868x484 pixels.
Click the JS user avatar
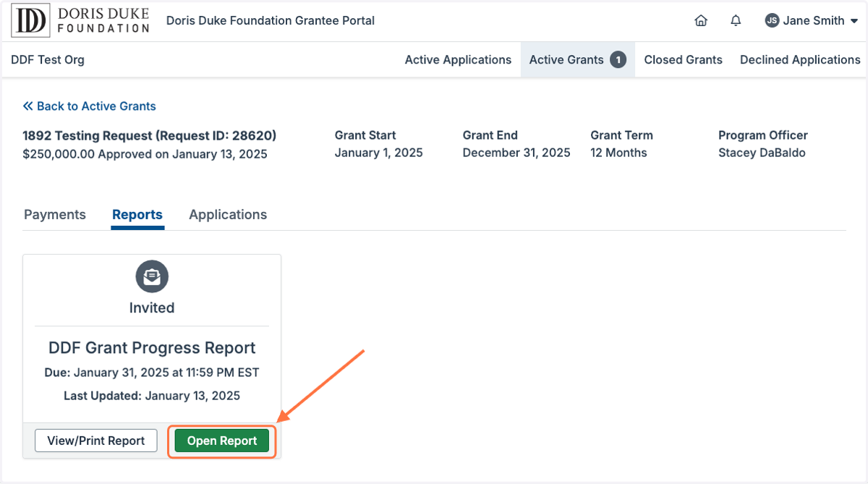(772, 21)
